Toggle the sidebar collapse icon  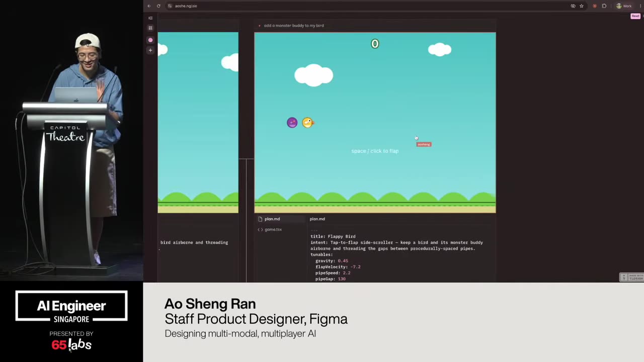[x=150, y=18]
